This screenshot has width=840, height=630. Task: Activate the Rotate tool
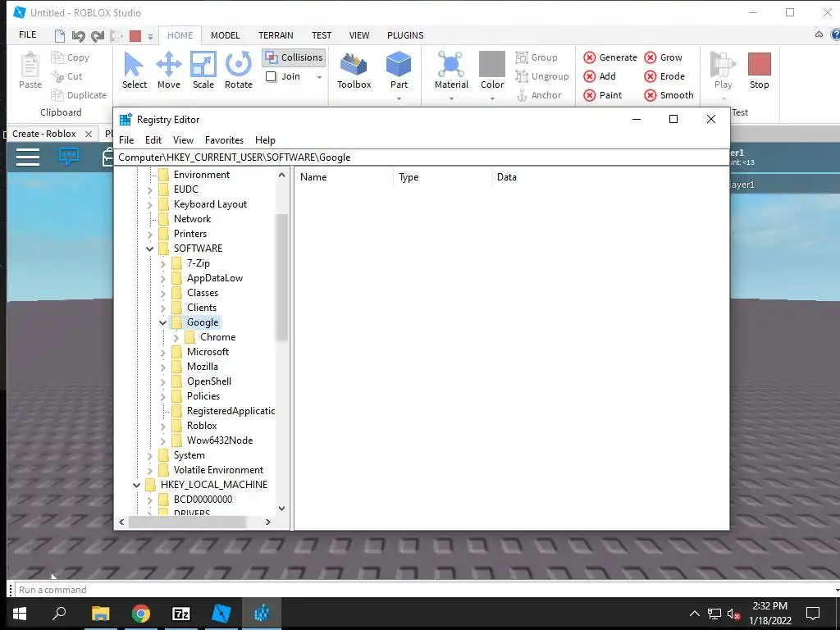pyautogui.click(x=239, y=71)
